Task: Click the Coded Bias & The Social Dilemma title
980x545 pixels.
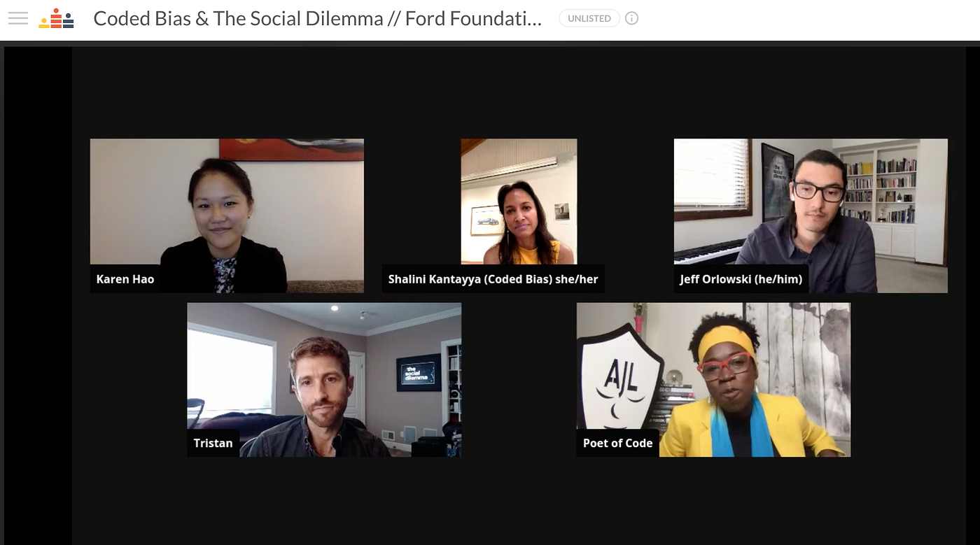Action: click(318, 19)
